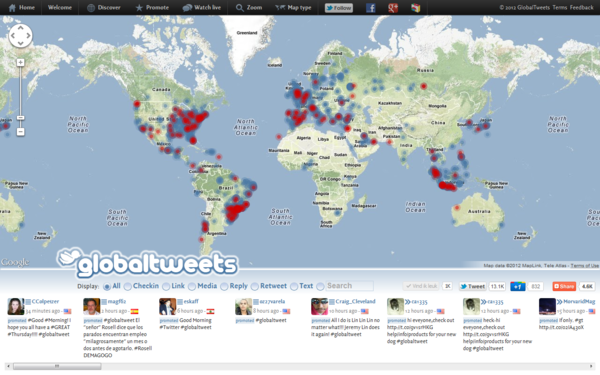Click the scrollbar left arrow
Image resolution: width=600 pixels, height=375 pixels.
pos(8,366)
